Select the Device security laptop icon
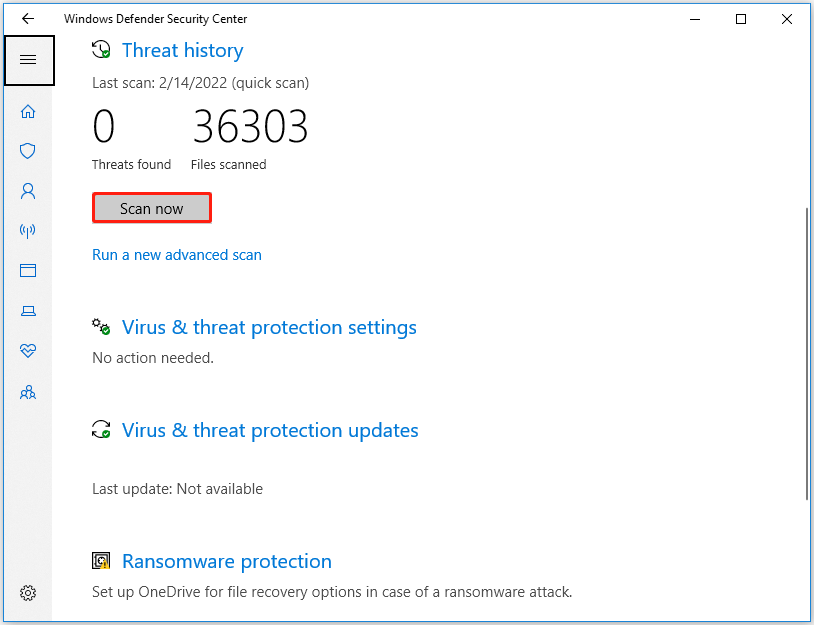This screenshot has width=814, height=625. tap(27, 311)
